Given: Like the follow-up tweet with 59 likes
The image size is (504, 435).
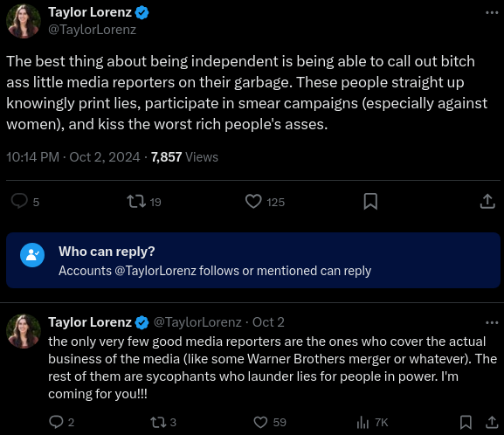Looking at the screenshot, I should [260, 422].
